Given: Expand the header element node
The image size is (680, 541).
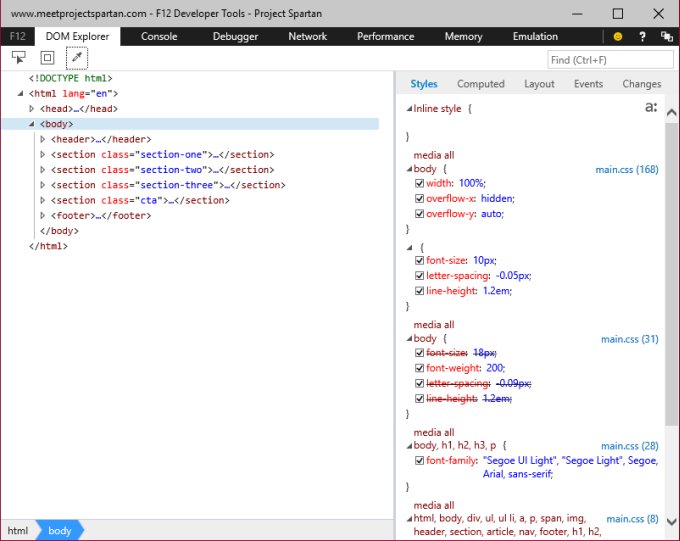Looking at the screenshot, I should coord(42,139).
